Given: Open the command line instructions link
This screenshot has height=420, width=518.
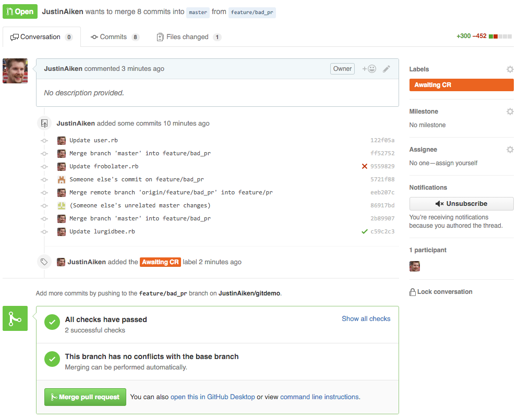Looking at the screenshot, I should pyautogui.click(x=319, y=397).
